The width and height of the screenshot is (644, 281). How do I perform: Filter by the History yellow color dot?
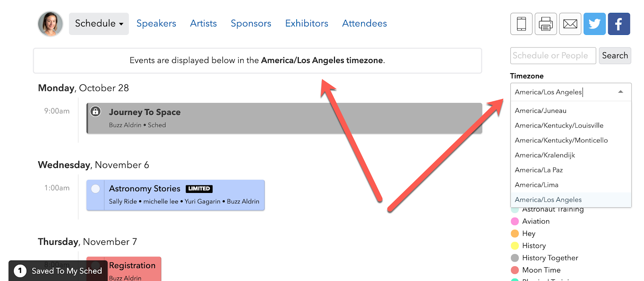(515, 246)
